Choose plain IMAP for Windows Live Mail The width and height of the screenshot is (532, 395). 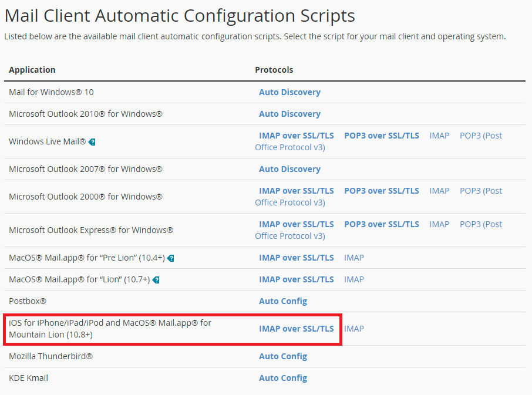(439, 136)
